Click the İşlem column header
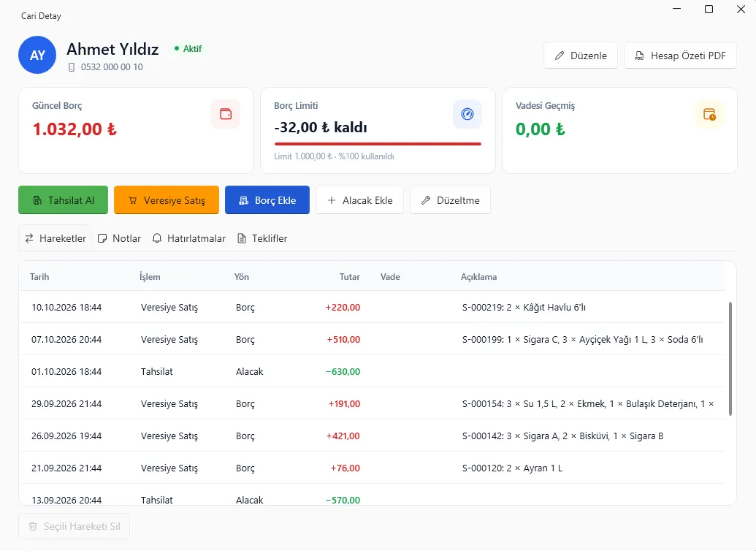This screenshot has height=551, width=756. (150, 277)
